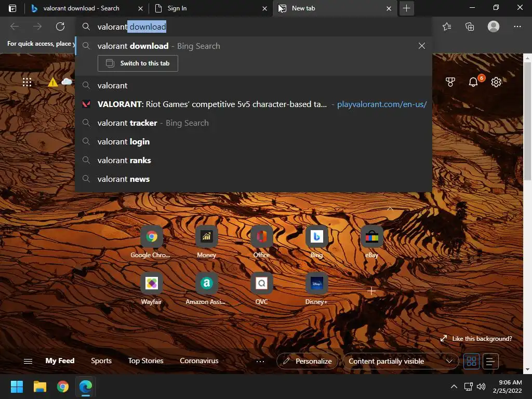Screen dimensions: 532x399
Task: Select the Sports feed tab
Action: click(101, 361)
